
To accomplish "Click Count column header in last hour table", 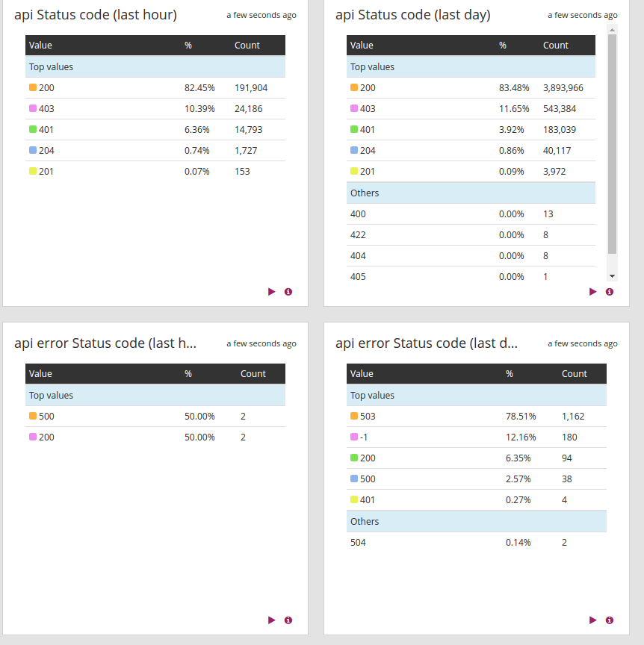I will 247,46.
